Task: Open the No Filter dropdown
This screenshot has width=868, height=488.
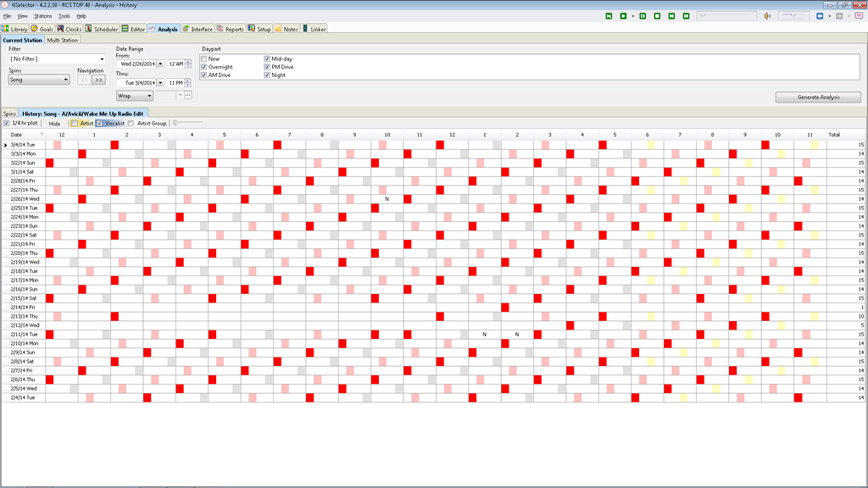Action: coord(57,59)
